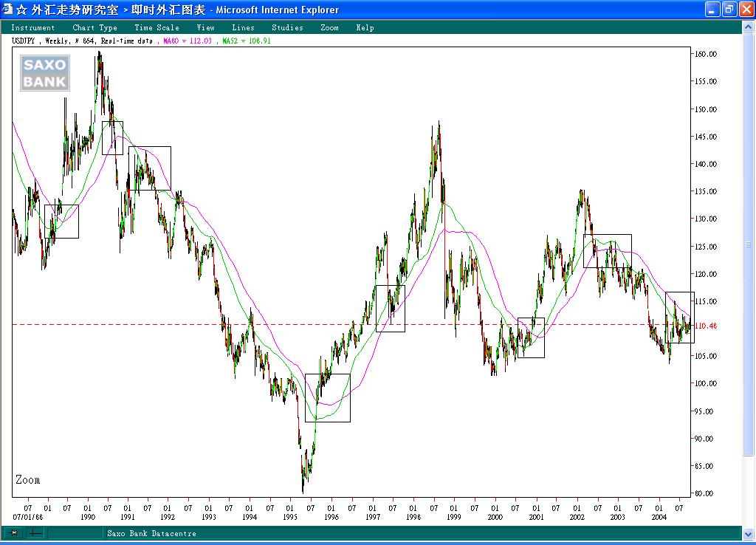
Task: Open the View menu
Action: tap(206, 27)
